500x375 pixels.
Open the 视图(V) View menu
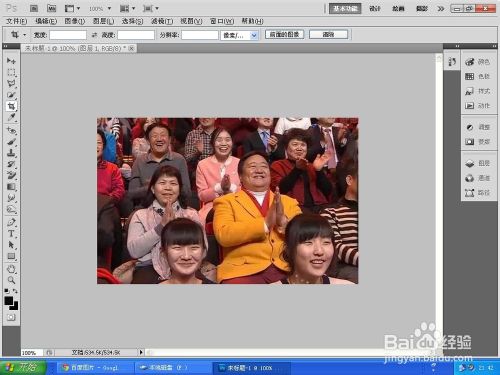coord(191,21)
